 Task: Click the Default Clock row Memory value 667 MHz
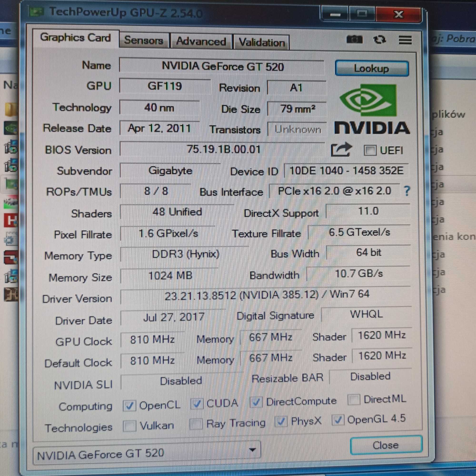(271, 358)
